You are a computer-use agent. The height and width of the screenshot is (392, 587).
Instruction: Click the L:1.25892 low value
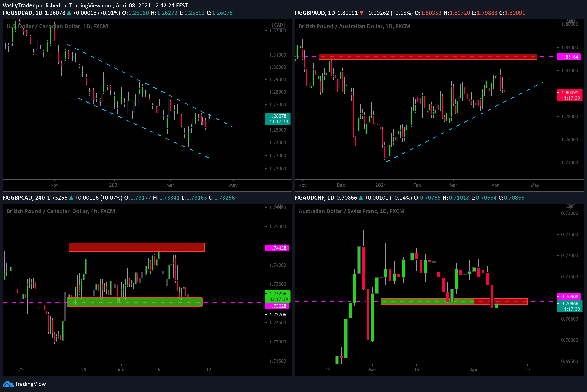click(x=192, y=13)
